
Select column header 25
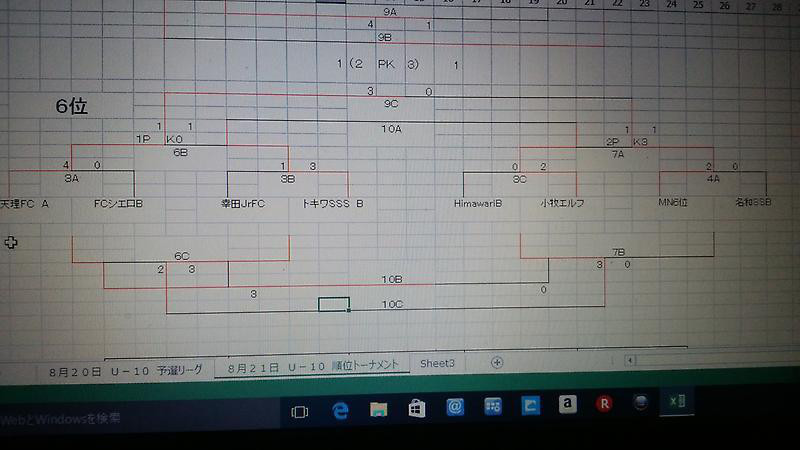697,4
